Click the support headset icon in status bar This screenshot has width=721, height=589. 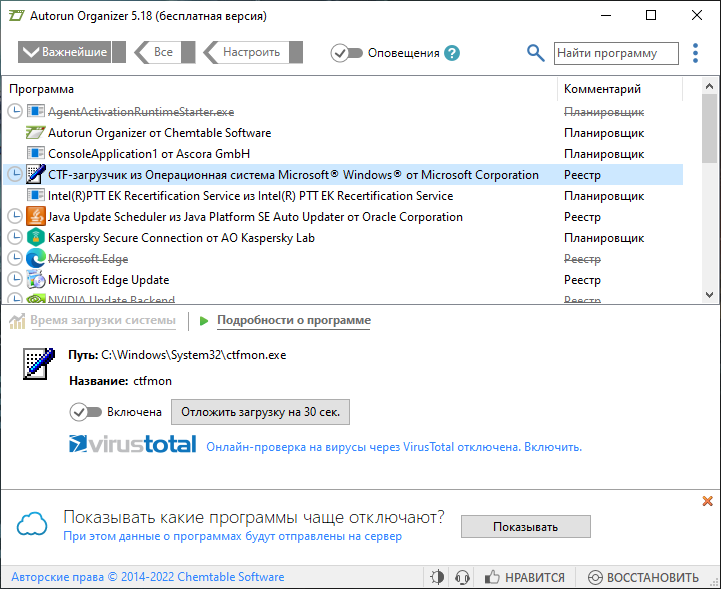click(462, 577)
